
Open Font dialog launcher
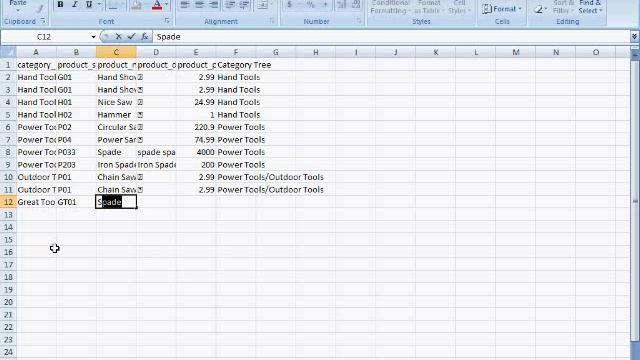[167, 20]
